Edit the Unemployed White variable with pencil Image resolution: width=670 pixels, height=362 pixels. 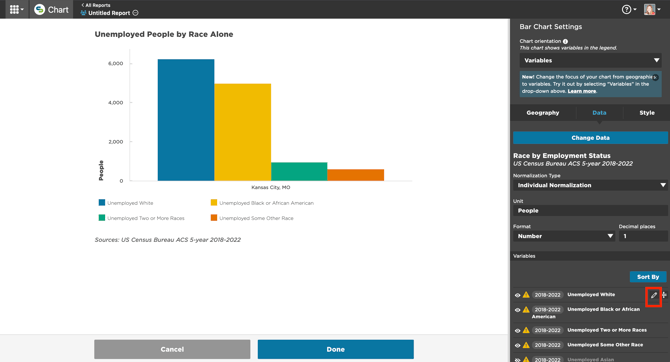click(x=654, y=295)
